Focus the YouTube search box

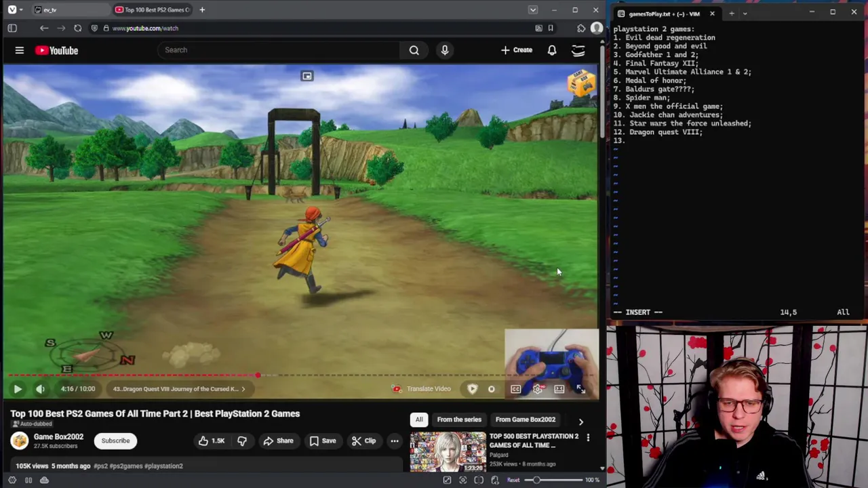[x=278, y=49]
